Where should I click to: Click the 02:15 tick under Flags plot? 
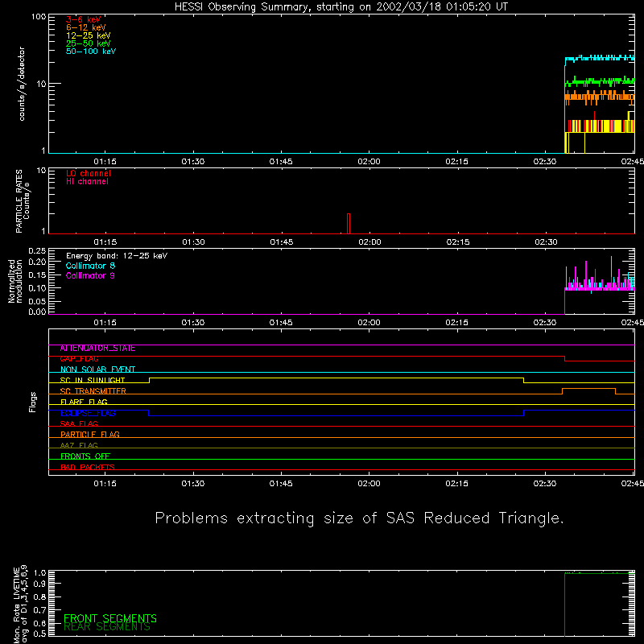coord(456,484)
